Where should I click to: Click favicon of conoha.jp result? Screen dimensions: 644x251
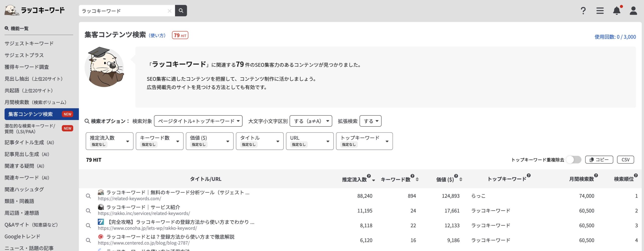point(101,222)
